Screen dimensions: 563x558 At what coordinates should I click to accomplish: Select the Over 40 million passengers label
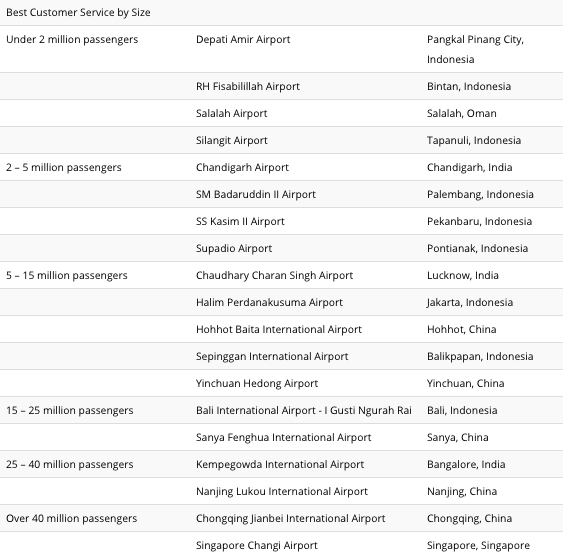click(72, 518)
